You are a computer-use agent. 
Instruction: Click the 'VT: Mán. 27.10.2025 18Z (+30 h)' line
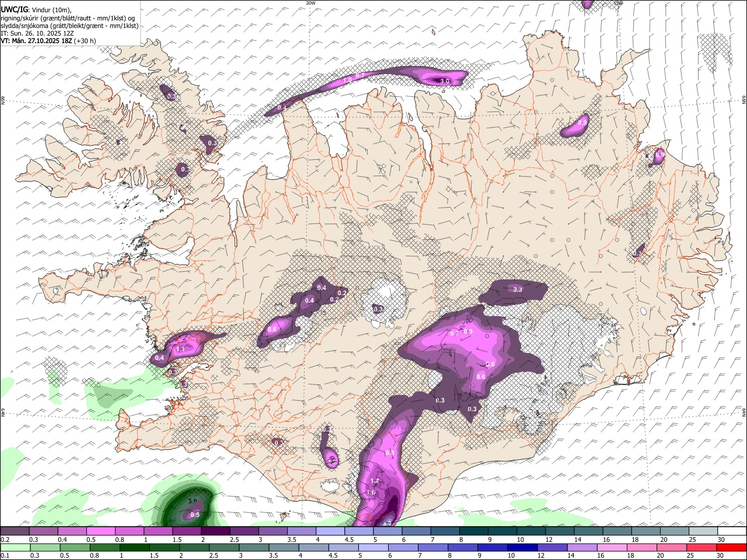[48, 41]
